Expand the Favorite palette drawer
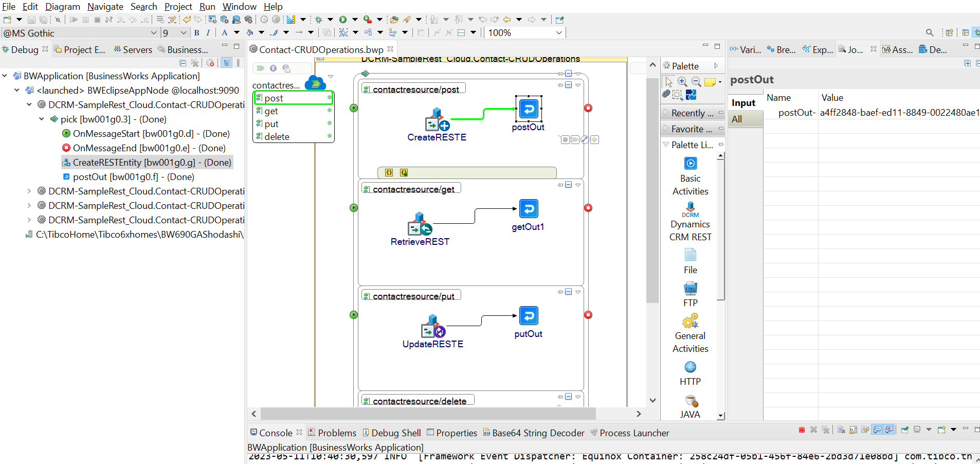This screenshot has height=464, width=980. pos(692,129)
